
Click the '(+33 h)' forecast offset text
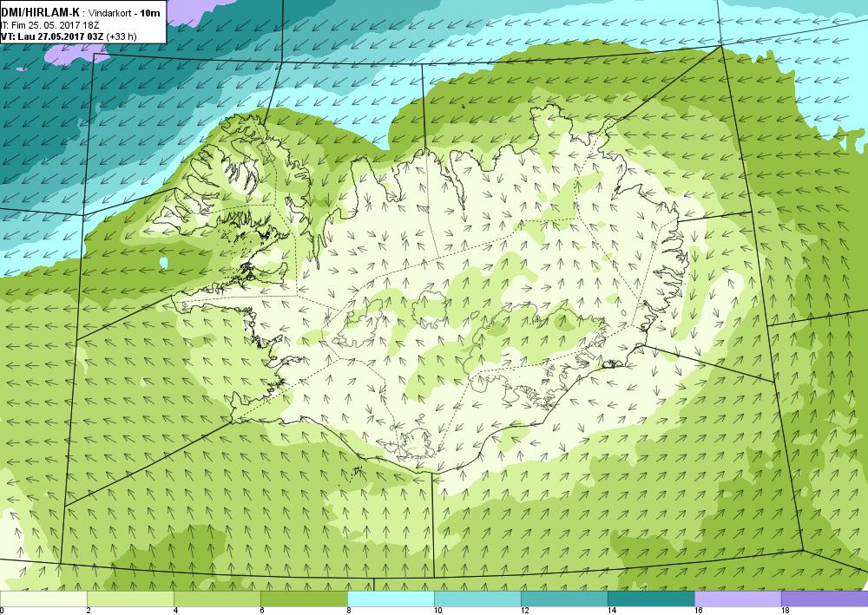point(122,36)
